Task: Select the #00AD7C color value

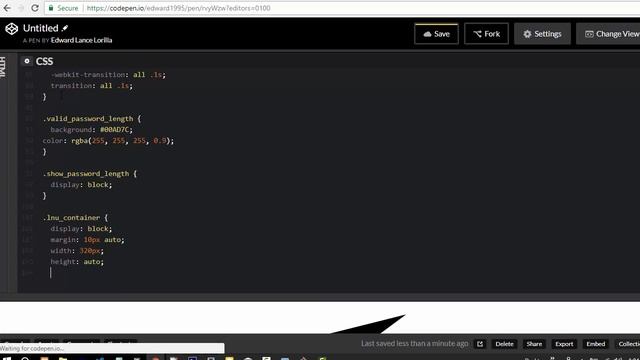Action: (115, 130)
